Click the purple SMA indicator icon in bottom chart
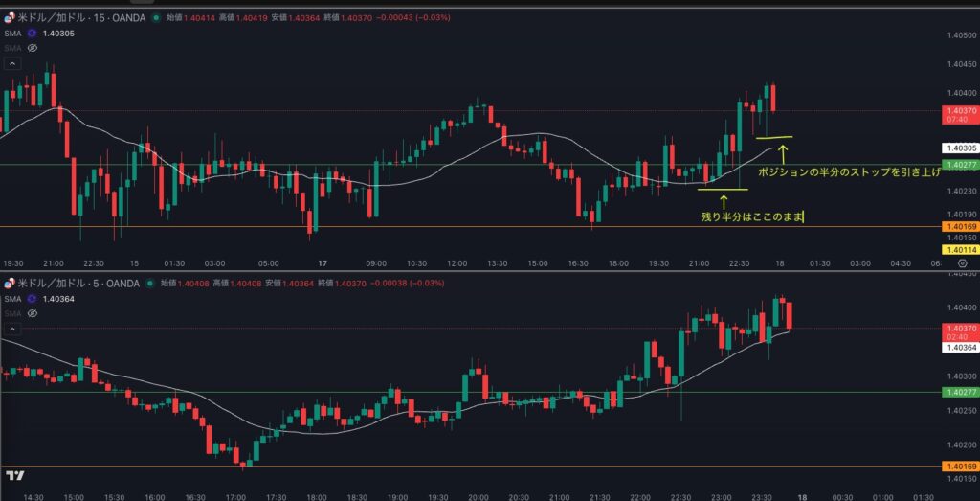Image resolution: width=980 pixels, height=501 pixels. [32, 300]
